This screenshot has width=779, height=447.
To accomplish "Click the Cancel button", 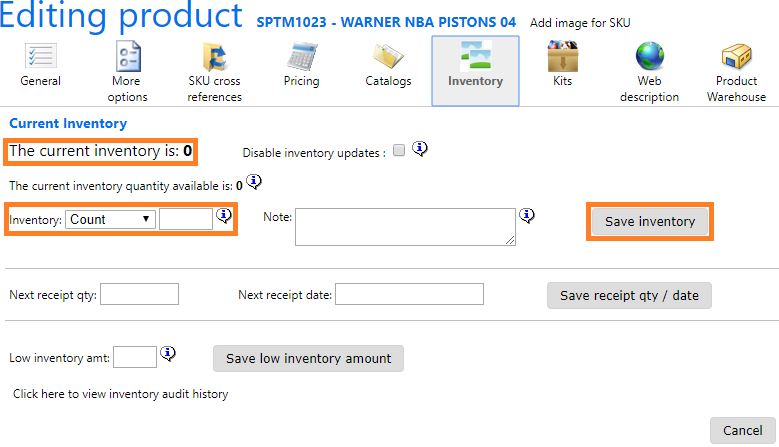I will pyautogui.click(x=743, y=431).
